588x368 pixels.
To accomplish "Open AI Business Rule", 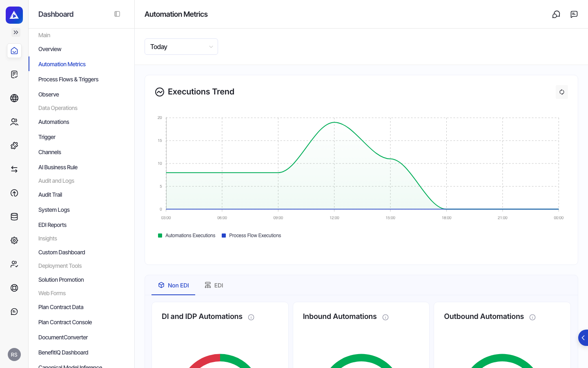I will pyautogui.click(x=58, y=167).
